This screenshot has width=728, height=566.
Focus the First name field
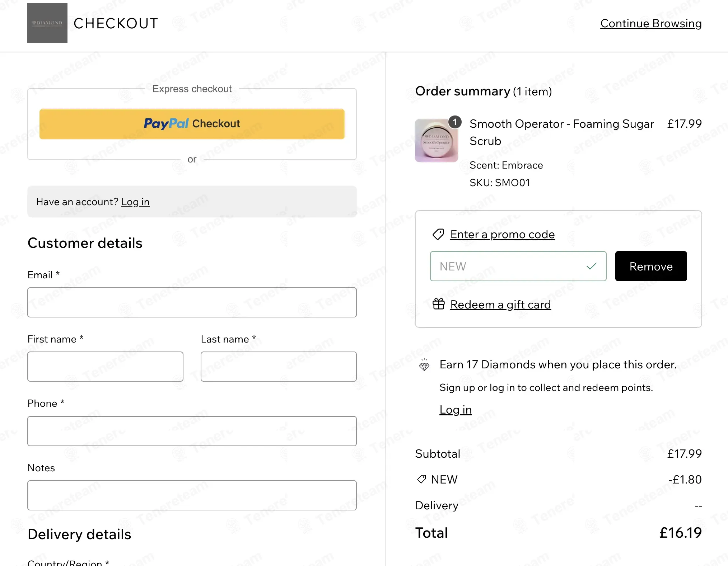[x=105, y=367]
